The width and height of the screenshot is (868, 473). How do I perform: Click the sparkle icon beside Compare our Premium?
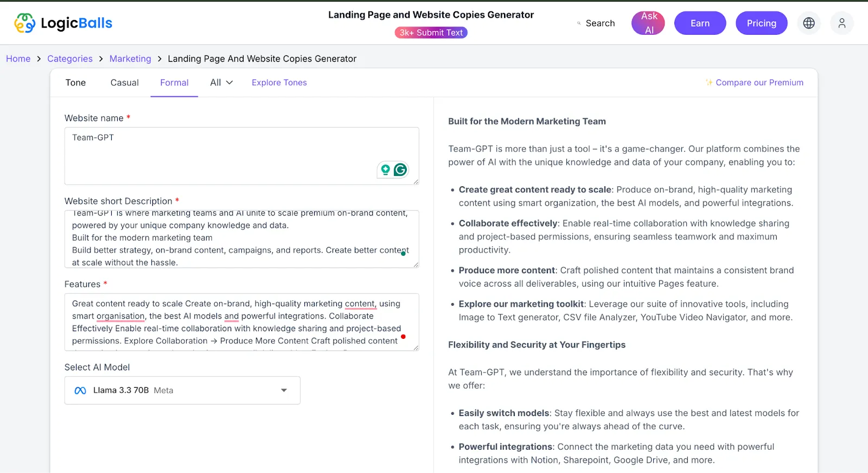(x=709, y=83)
